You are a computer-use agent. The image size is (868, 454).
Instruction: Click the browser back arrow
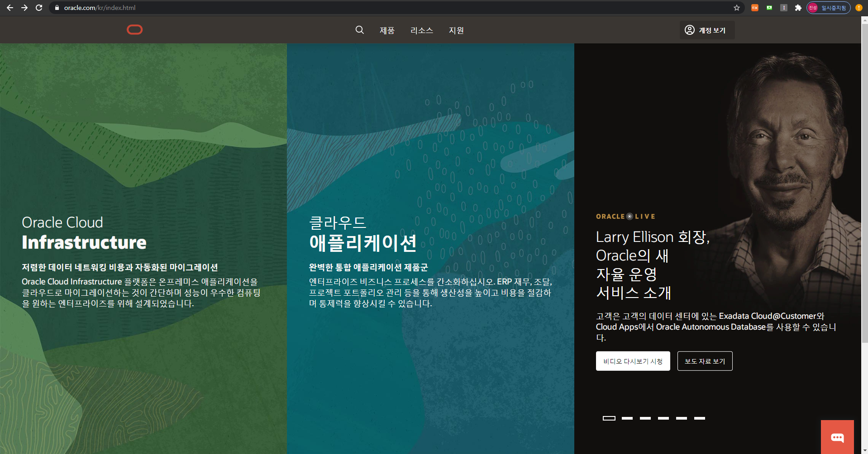pos(10,8)
